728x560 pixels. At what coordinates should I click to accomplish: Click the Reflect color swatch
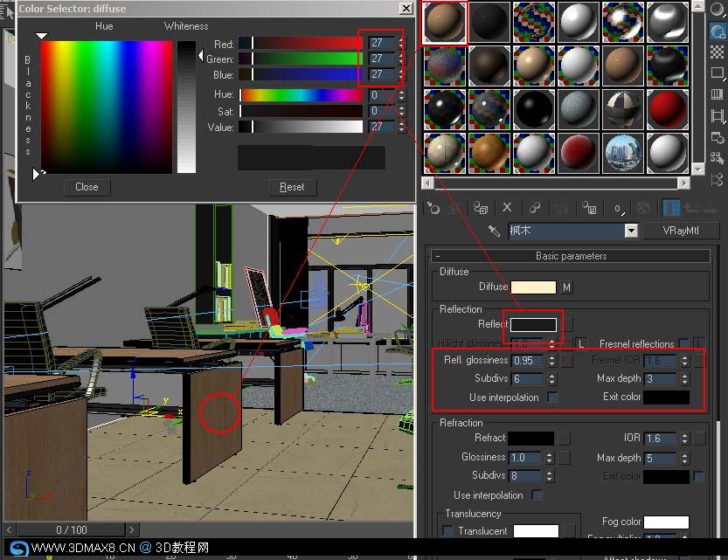click(533, 325)
